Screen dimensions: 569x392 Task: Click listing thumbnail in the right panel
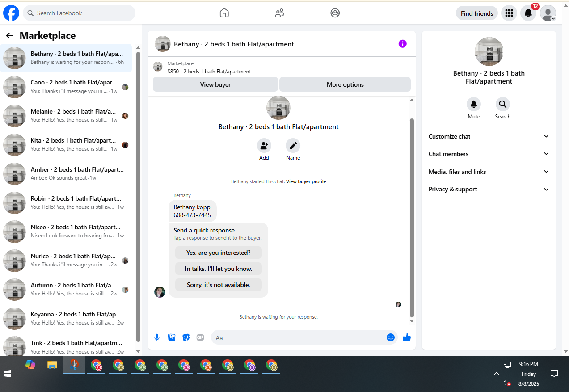tap(489, 51)
